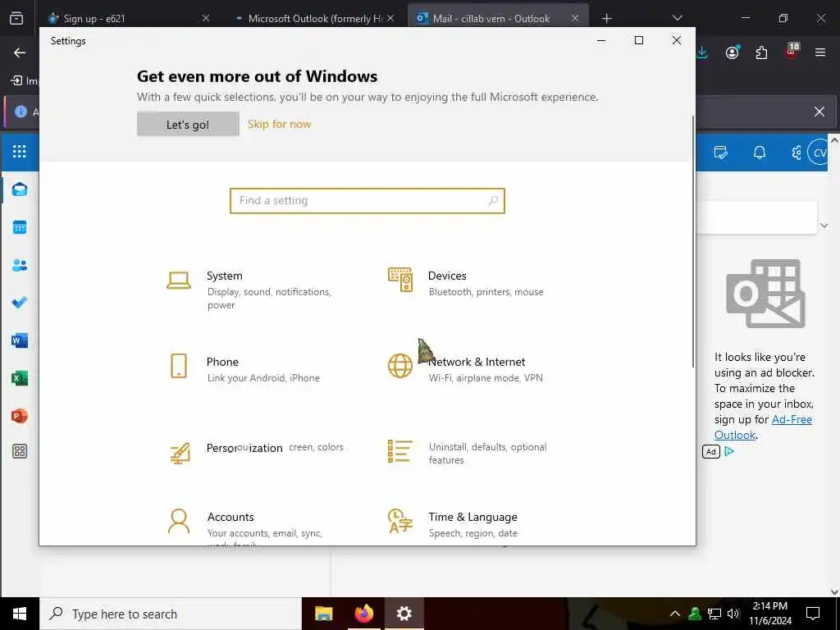840x630 pixels.
Task: Expand chevron beside Outlook message box
Action: click(824, 226)
